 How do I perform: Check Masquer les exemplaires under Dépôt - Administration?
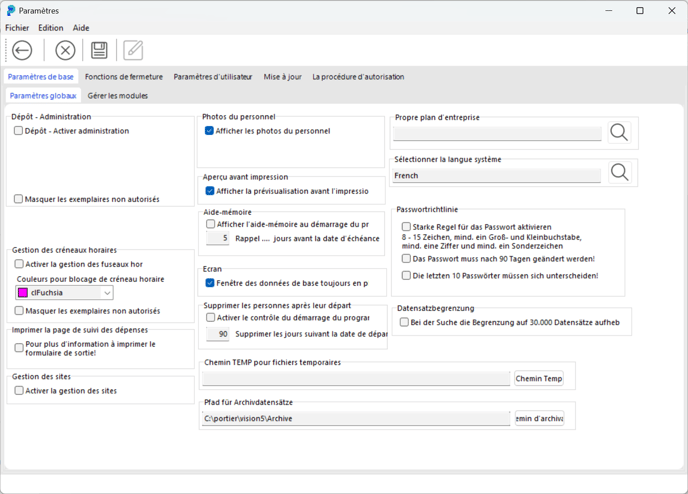click(18, 199)
